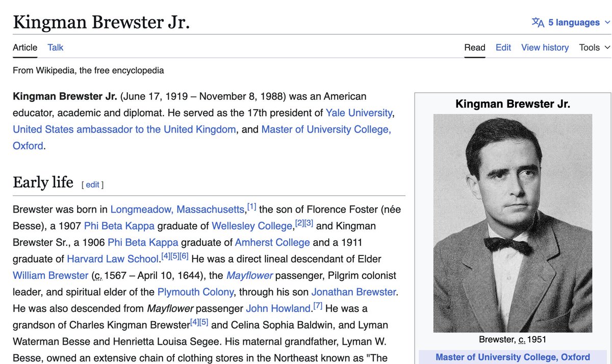This screenshot has width=612, height=364.
Task: Open the View history tab
Action: tap(545, 47)
